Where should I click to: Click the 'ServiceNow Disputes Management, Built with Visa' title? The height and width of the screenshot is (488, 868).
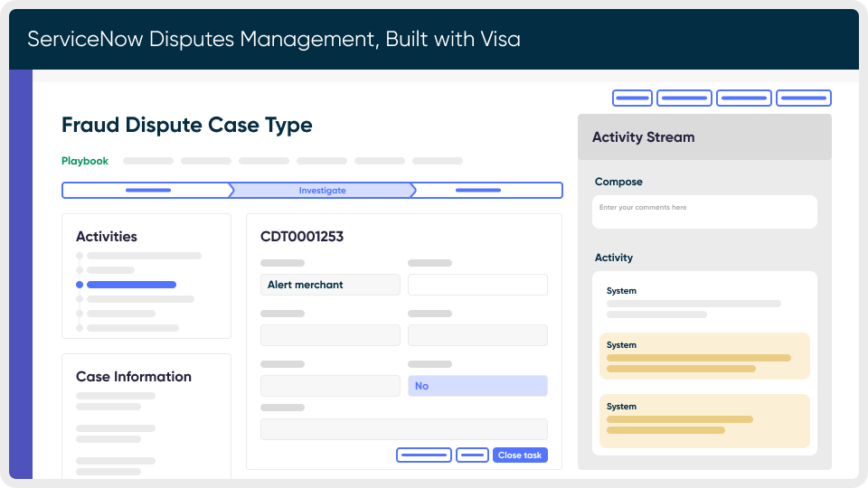(274, 39)
